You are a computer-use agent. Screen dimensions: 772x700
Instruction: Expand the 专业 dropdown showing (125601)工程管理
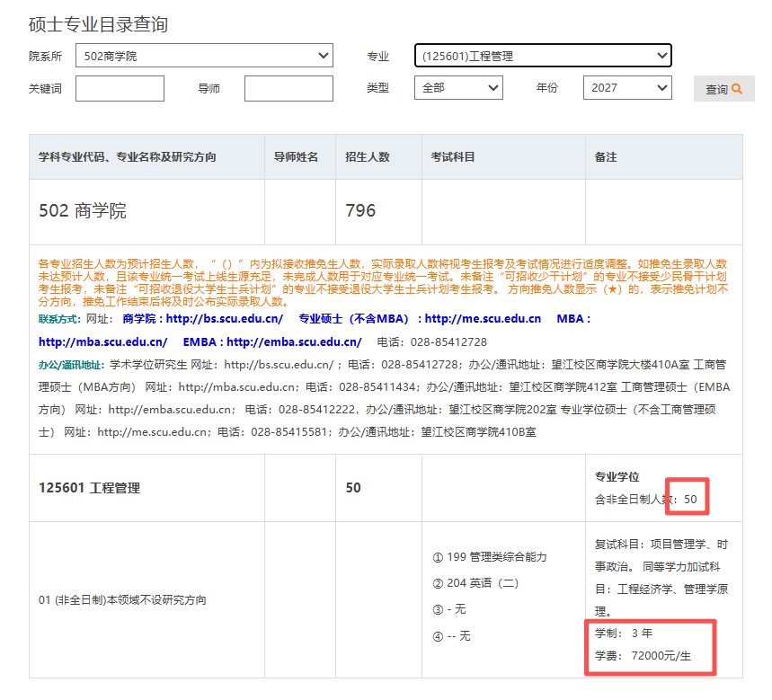(x=543, y=56)
